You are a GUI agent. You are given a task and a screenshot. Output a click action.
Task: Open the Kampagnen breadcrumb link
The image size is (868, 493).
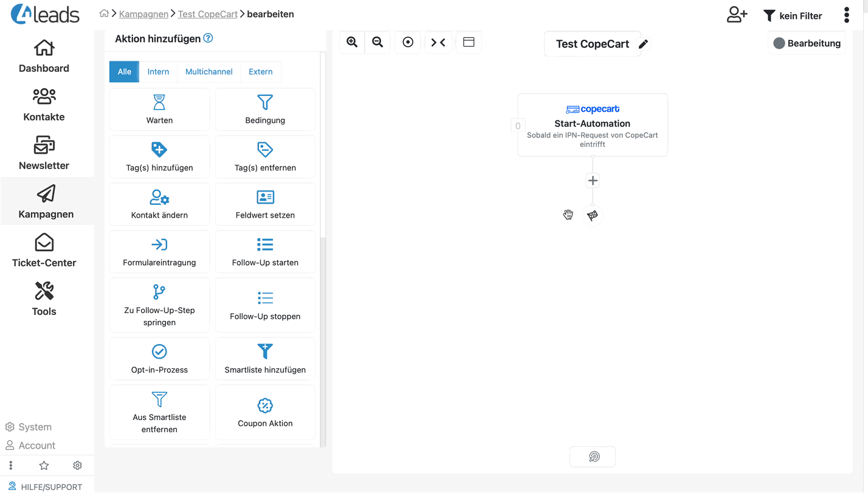click(x=143, y=14)
